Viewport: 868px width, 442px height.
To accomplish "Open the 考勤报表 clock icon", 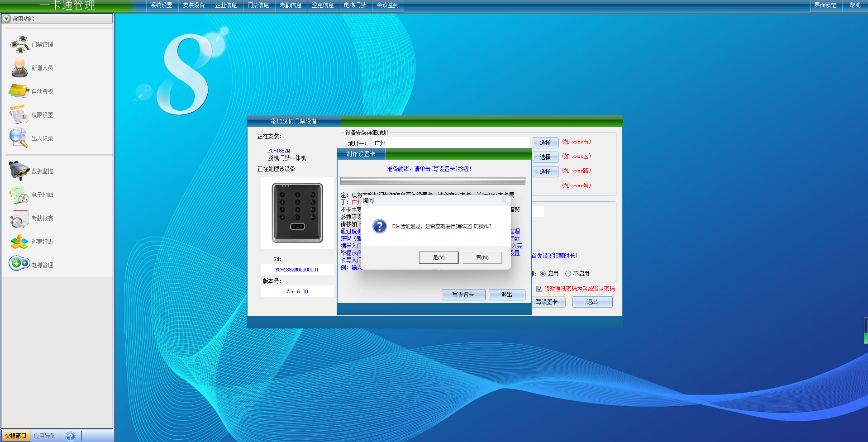I will click(x=19, y=218).
